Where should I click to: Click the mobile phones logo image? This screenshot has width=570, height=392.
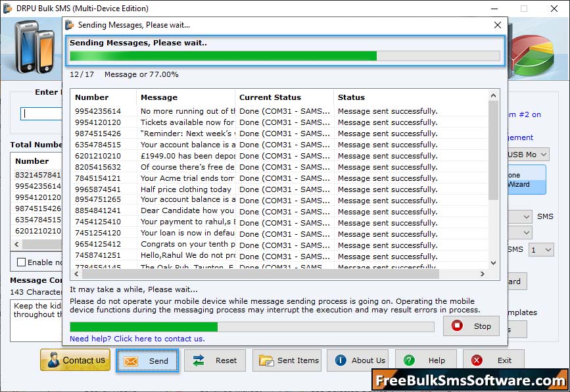(x=35, y=47)
